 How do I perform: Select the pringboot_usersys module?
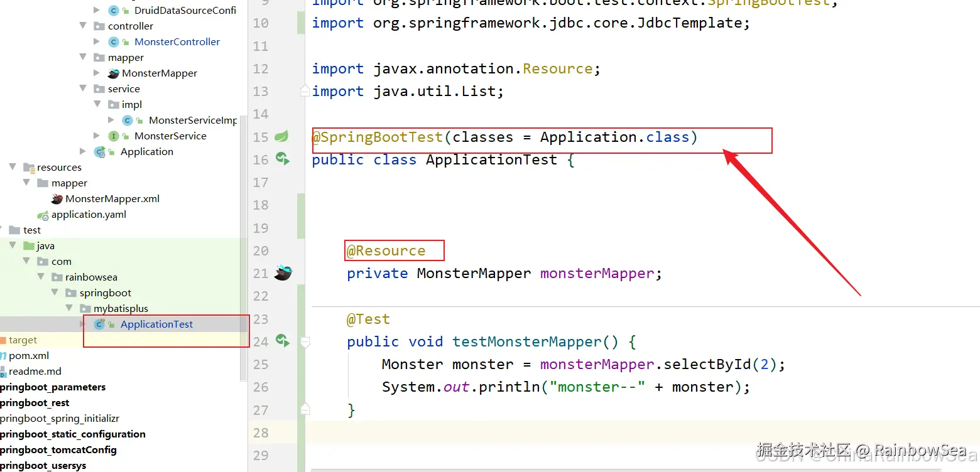pos(43,465)
